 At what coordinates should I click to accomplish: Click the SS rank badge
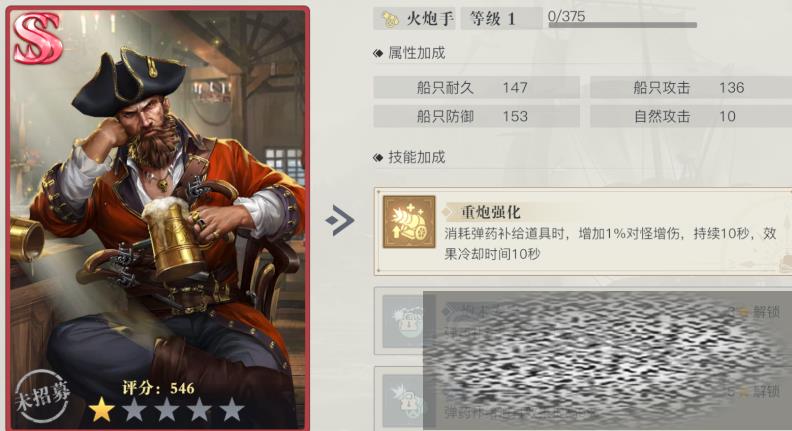(37, 38)
